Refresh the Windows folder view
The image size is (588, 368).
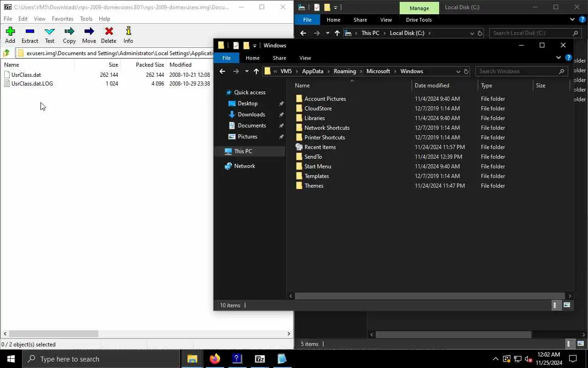click(466, 71)
